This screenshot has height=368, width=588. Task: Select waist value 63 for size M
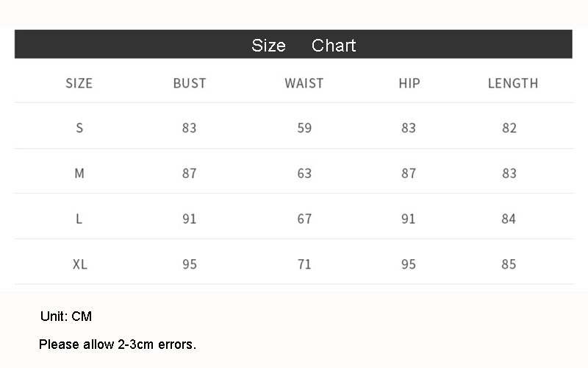(304, 174)
